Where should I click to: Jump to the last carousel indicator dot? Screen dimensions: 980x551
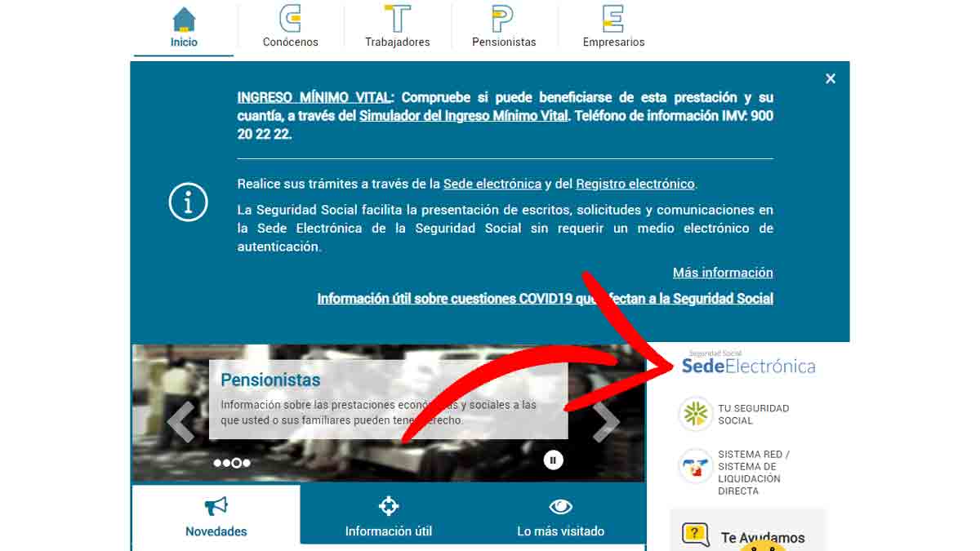tap(247, 463)
